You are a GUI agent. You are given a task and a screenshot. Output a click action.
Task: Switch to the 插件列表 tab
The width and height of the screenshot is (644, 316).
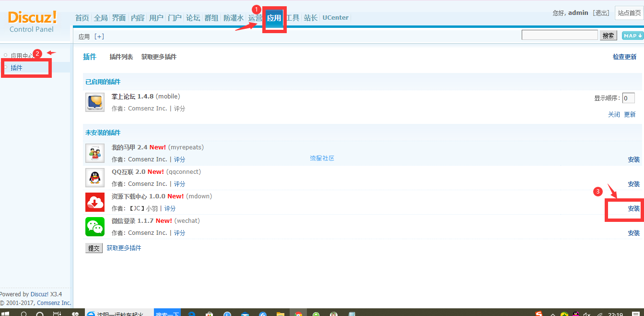(x=121, y=57)
